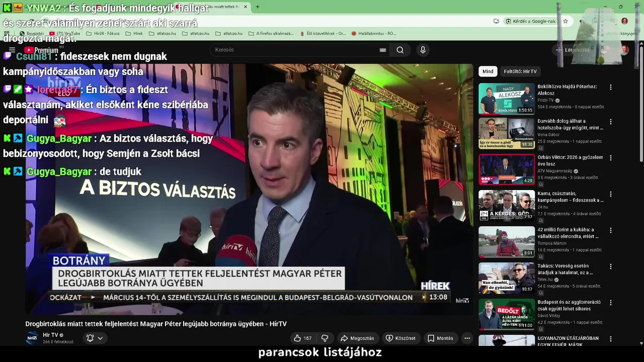Open the Orbán Viktor: 2026 a győzelem video thumbnail
The width and height of the screenshot is (644, 362).
click(x=506, y=169)
